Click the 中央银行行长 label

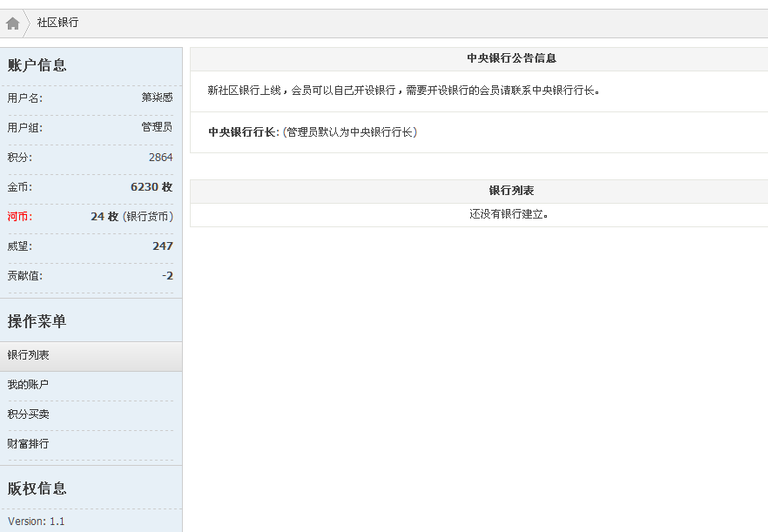(x=243, y=132)
